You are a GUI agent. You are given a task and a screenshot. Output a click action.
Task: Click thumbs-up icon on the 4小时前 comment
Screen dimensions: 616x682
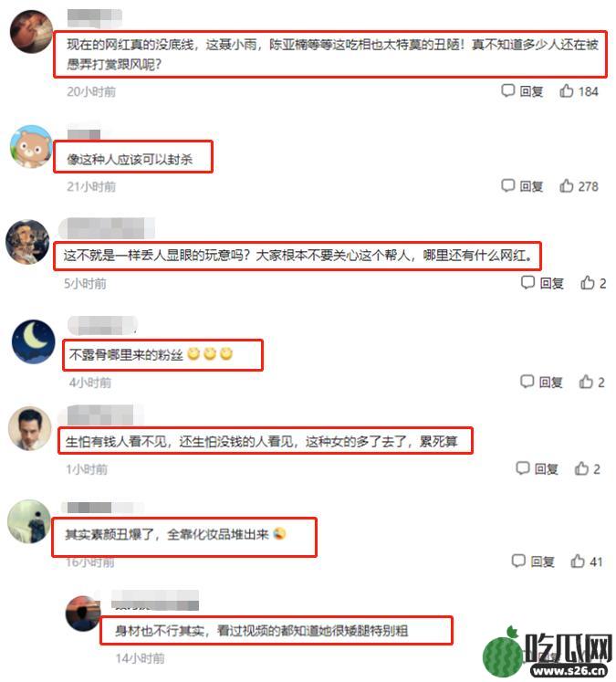pyautogui.click(x=586, y=382)
